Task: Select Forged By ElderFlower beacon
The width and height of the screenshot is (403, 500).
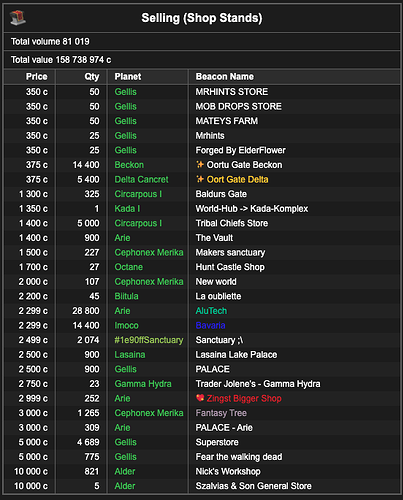Action: tap(241, 150)
